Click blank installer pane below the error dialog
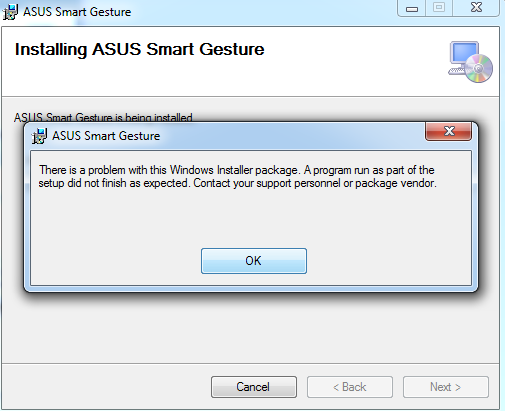Screen dimensions: 505x411 [250, 328]
